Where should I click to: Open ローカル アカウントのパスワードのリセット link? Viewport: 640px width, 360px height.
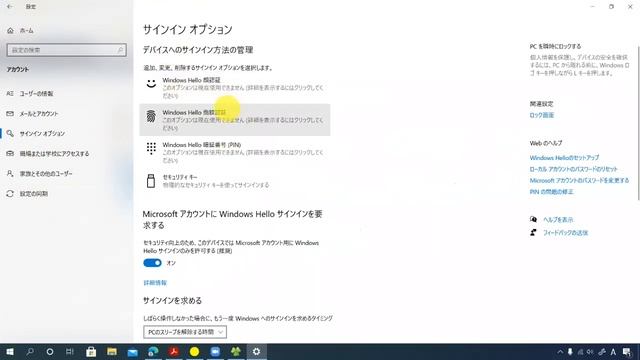coord(573,169)
